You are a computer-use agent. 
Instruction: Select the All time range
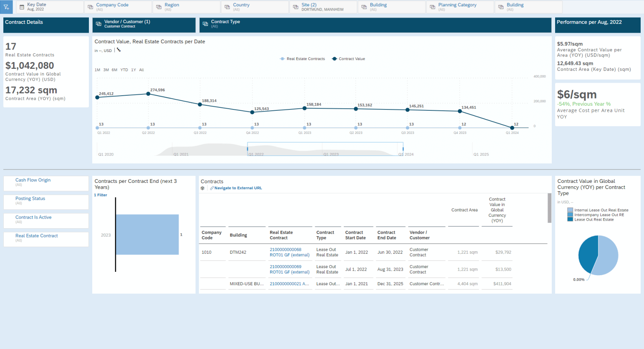(141, 70)
